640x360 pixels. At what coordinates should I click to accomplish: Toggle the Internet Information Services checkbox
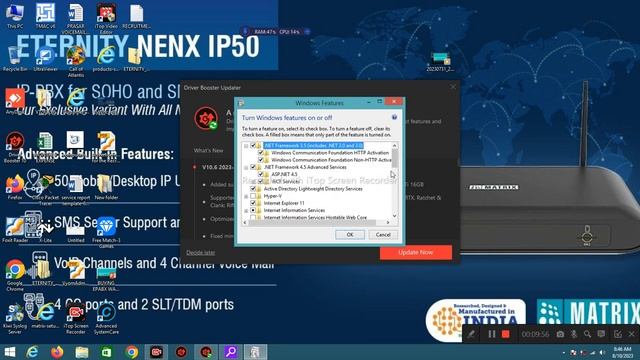[253, 210]
